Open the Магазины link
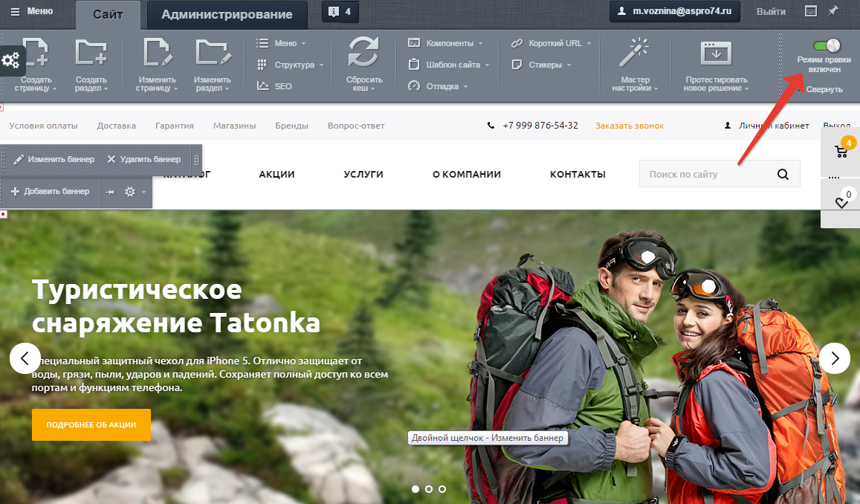The image size is (860, 504). click(x=234, y=126)
